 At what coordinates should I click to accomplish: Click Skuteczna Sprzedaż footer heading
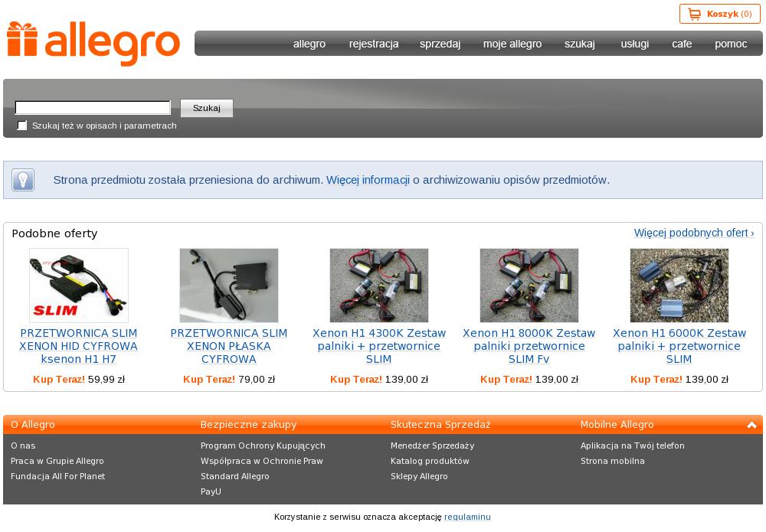pyautogui.click(x=440, y=425)
